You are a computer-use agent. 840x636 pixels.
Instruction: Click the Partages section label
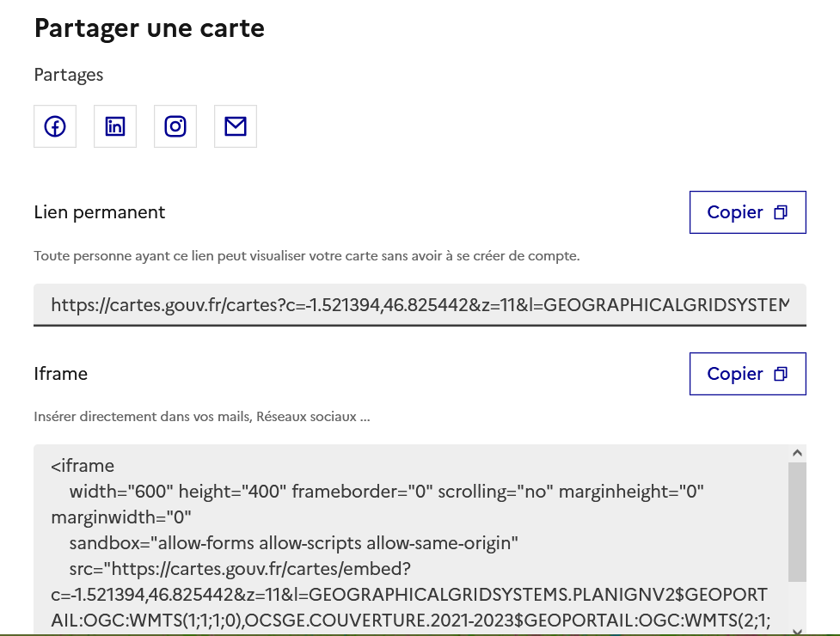68,75
